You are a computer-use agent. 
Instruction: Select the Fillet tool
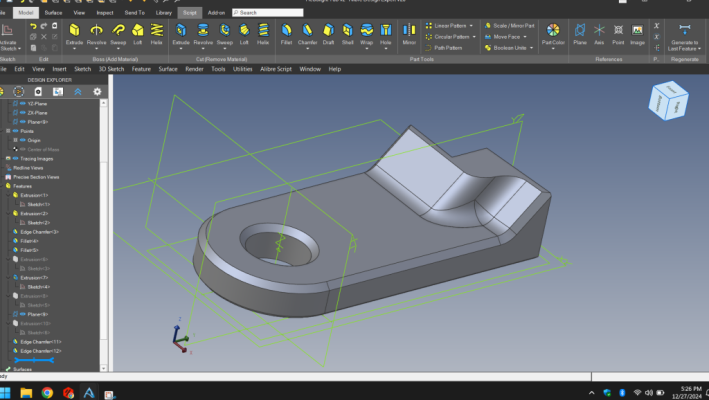click(286, 34)
